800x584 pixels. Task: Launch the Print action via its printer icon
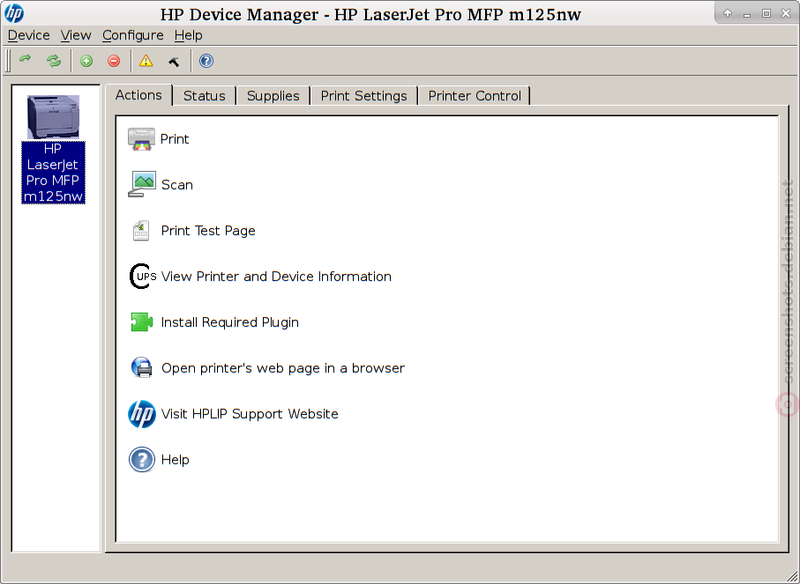click(x=141, y=139)
